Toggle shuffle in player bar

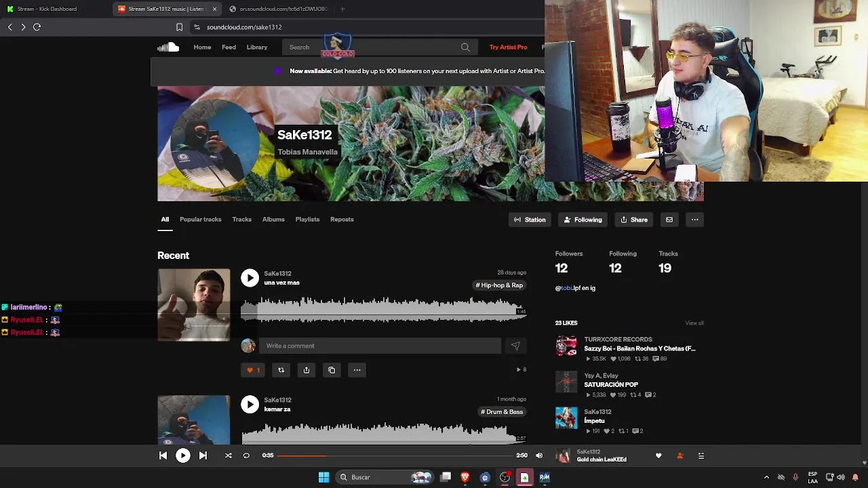(229, 455)
